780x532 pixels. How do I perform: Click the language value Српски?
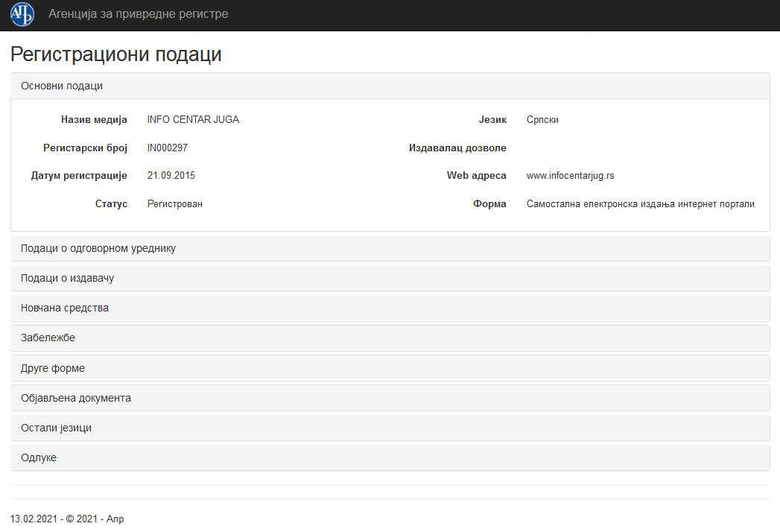pyautogui.click(x=542, y=119)
